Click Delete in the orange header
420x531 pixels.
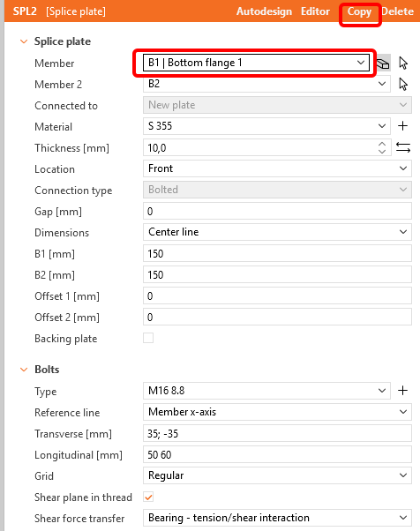pyautogui.click(x=398, y=11)
